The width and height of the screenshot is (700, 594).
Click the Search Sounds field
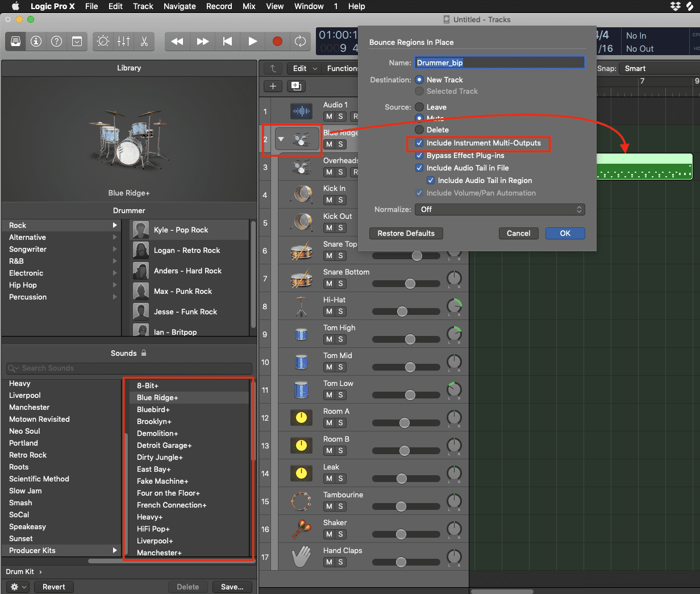[x=129, y=368]
